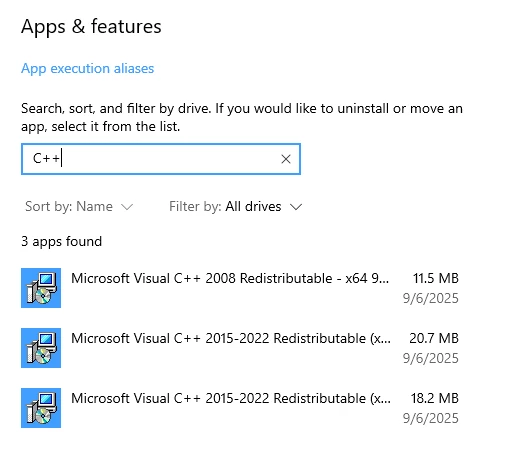Viewport: 529px width, 450px height.
Task: Click the 20.7 MB size value
Action: [434, 338]
